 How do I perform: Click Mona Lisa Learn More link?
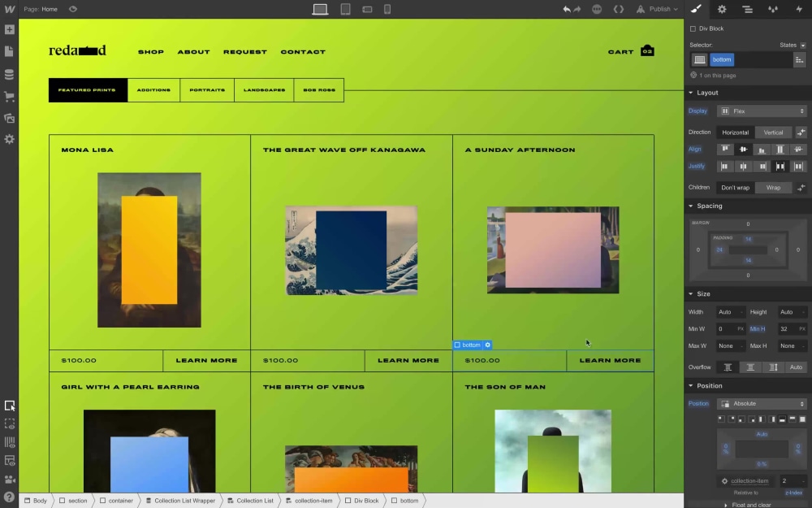206,360
